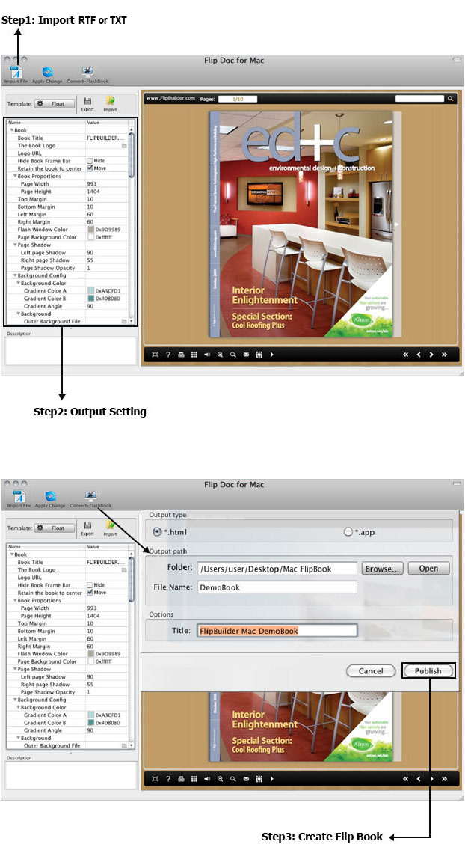Click Apply Change icon in Publish dialog window

50,496
